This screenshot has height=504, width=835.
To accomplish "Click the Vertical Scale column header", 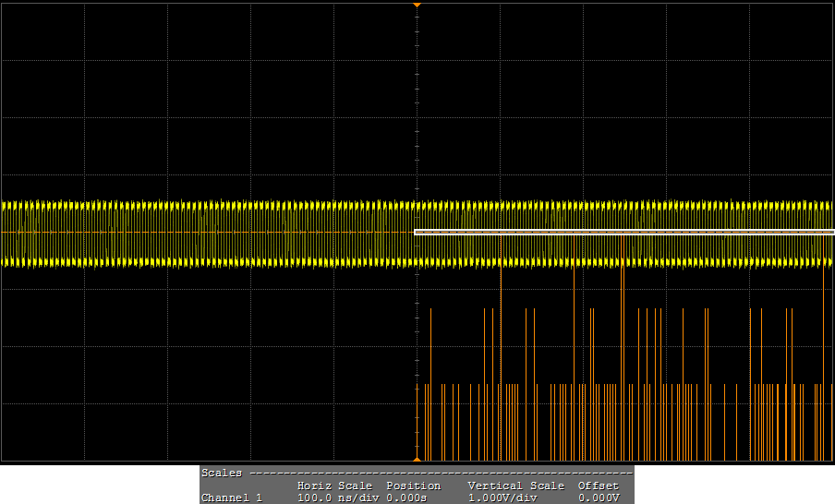I will (515, 486).
